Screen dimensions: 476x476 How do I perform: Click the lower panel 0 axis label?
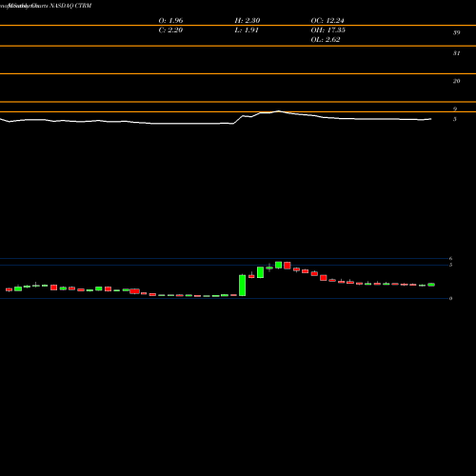pyautogui.click(x=450, y=299)
